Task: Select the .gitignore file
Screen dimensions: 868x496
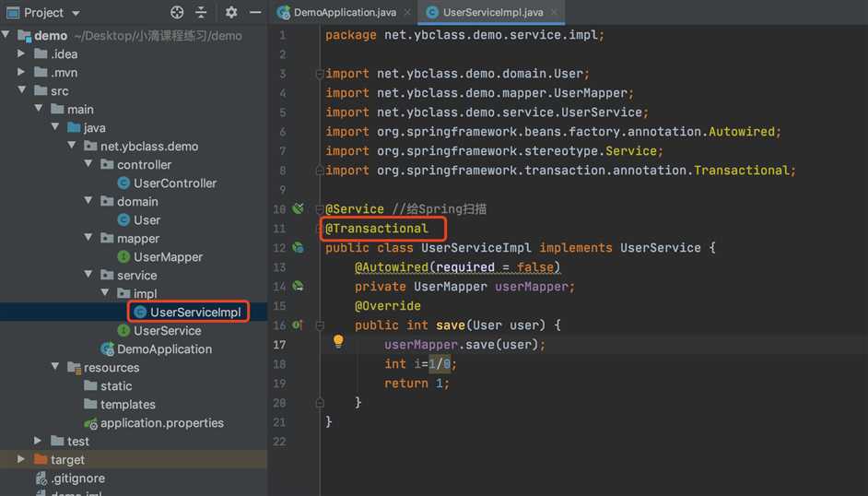Action: pyautogui.click(x=77, y=478)
